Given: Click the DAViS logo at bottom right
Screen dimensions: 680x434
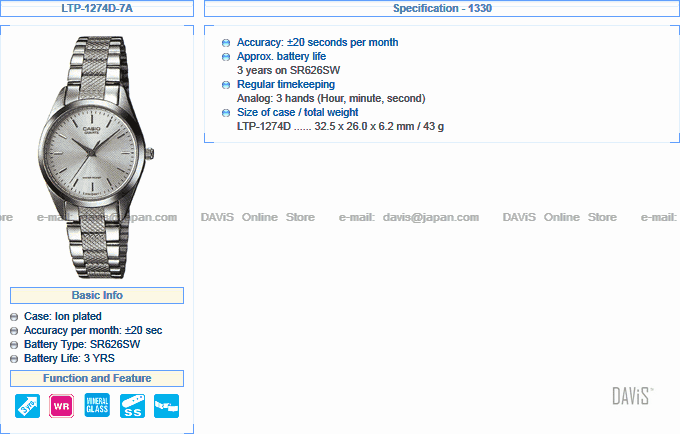Looking at the screenshot, I should [x=632, y=396].
